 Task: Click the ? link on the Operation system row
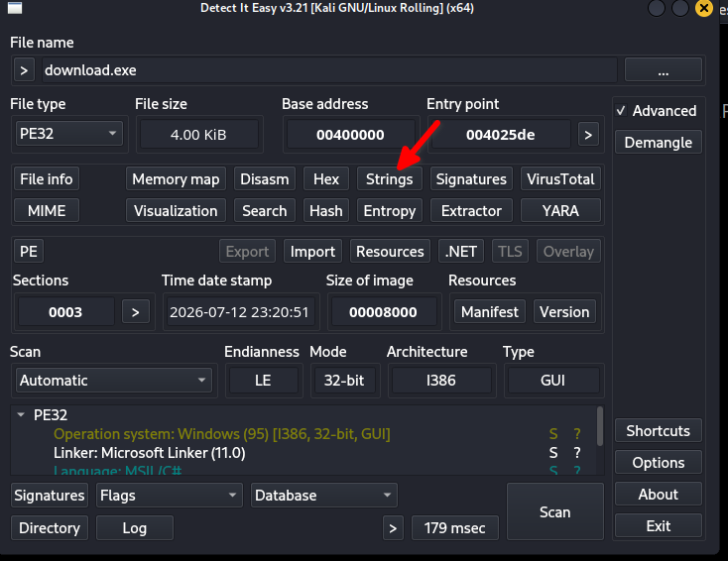tap(576, 434)
